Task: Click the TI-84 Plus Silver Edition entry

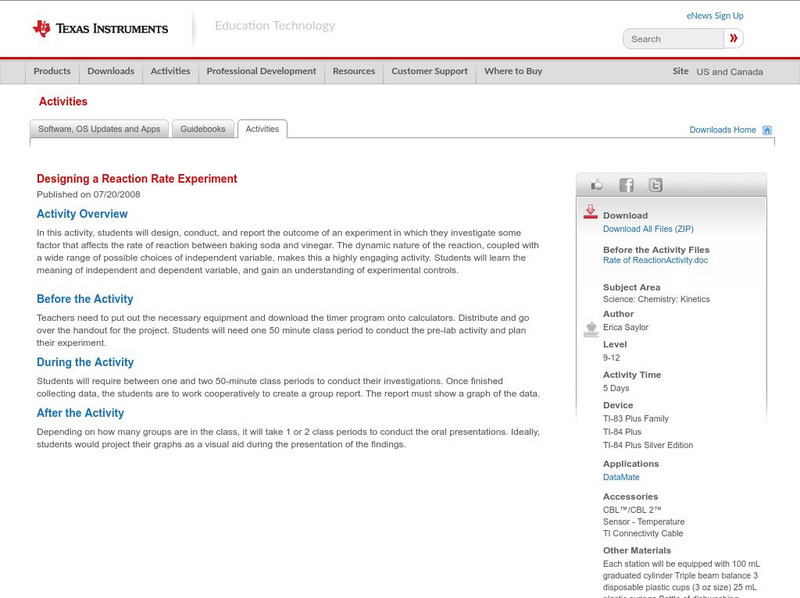Action: pyautogui.click(x=648, y=445)
